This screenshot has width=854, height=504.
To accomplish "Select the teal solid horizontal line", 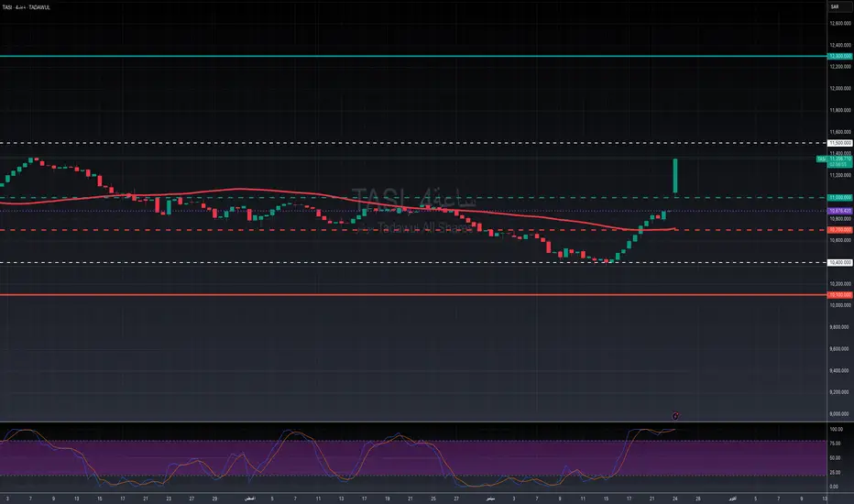I will [x=367, y=56].
